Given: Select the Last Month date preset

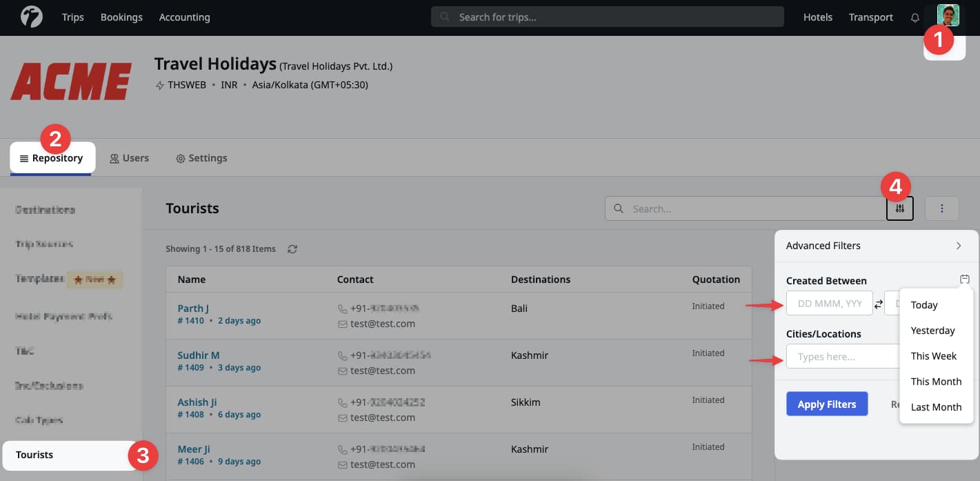Looking at the screenshot, I should pyautogui.click(x=936, y=407).
